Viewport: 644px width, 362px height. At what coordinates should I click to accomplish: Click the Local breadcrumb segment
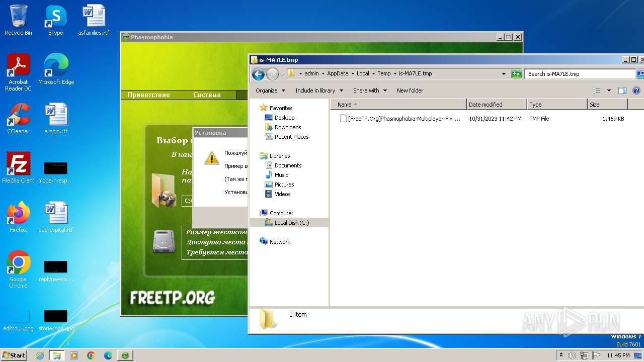363,74
